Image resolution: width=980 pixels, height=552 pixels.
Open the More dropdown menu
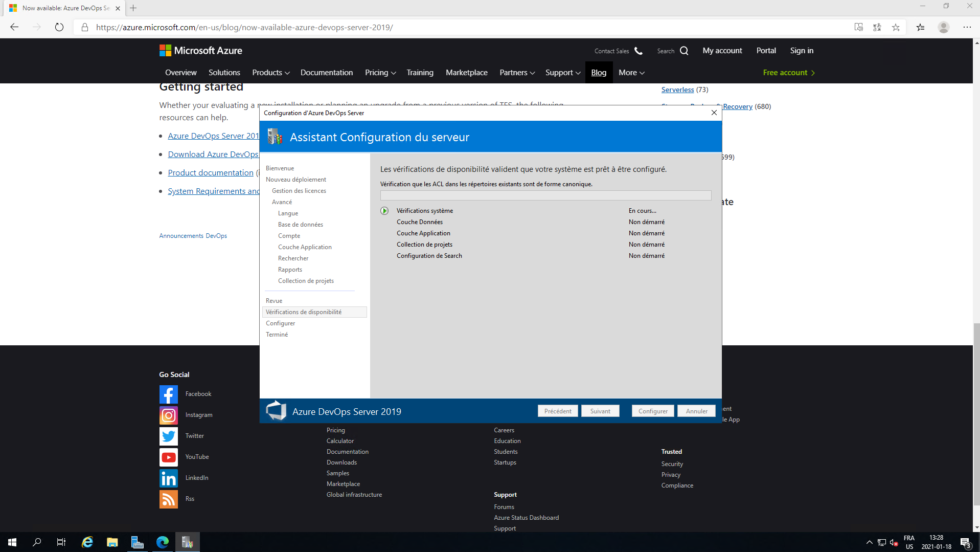[631, 73]
